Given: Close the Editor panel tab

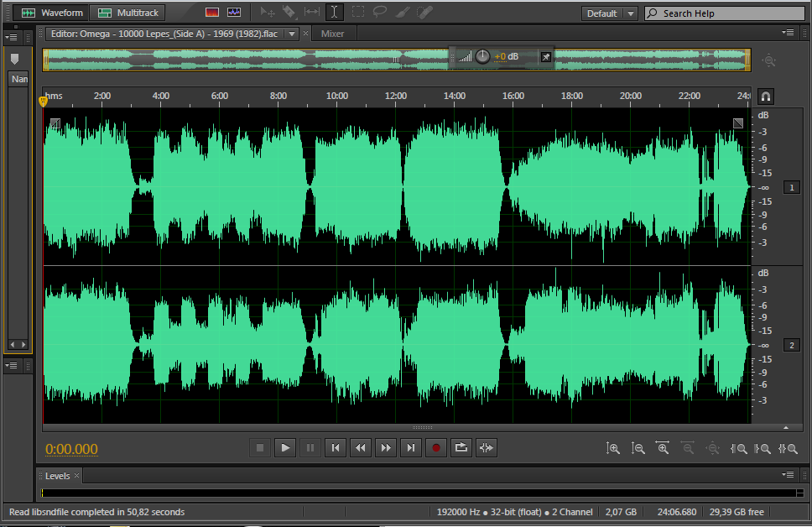Looking at the screenshot, I should [305, 34].
